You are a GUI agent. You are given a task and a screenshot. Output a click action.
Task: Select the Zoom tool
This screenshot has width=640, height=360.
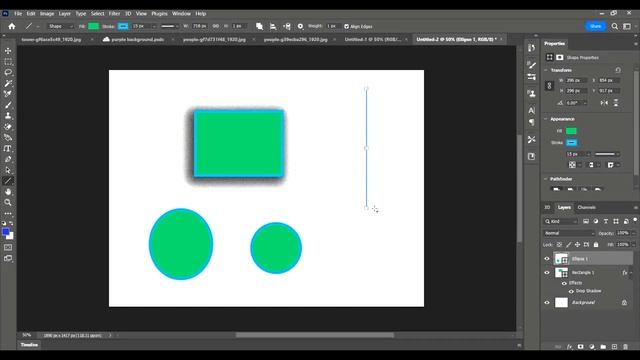click(8, 202)
